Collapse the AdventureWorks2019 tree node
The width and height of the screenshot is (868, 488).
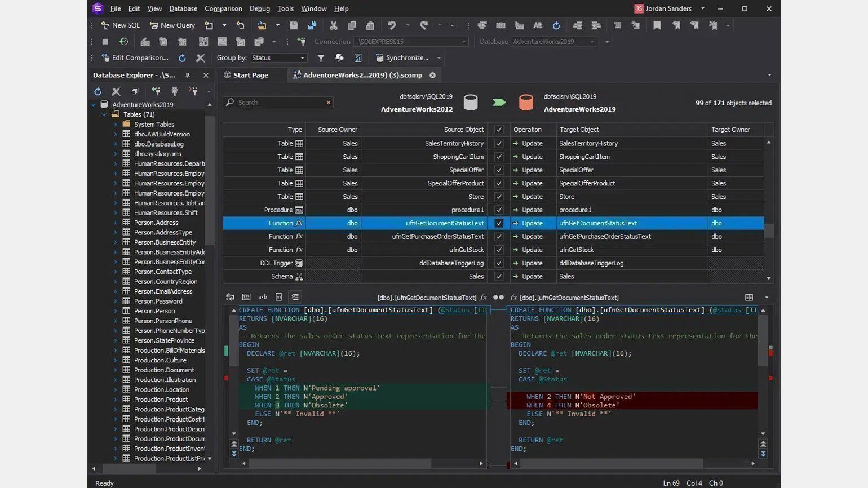(94, 105)
